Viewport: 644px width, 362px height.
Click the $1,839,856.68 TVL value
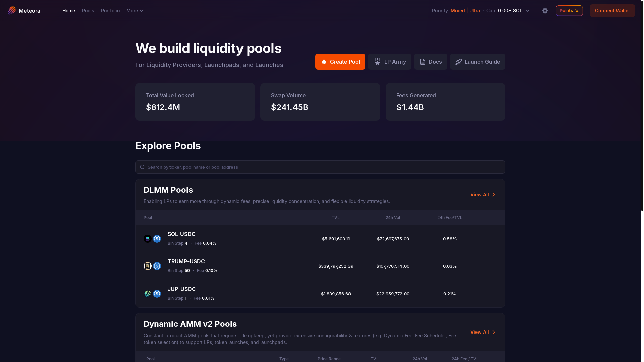click(336, 294)
